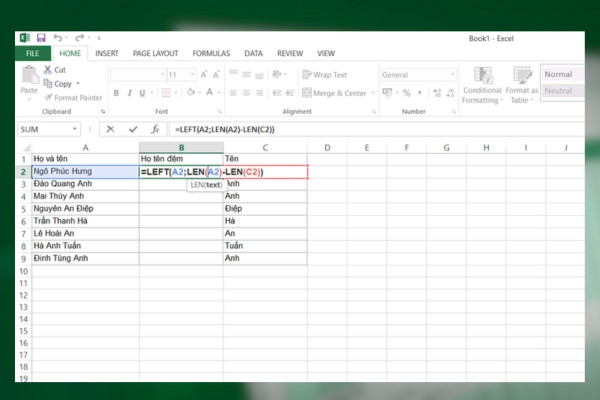Screen dimensions: 600x400
Task: Click the Undo arrow icon
Action: click(x=57, y=38)
